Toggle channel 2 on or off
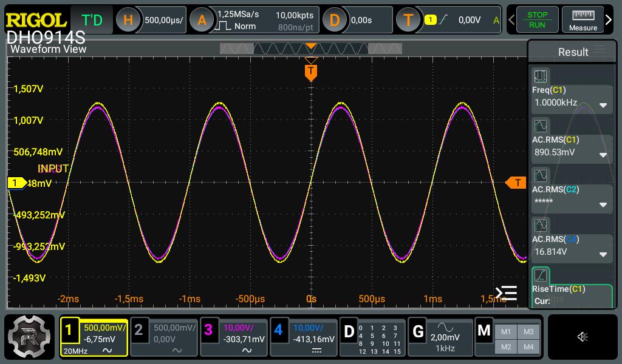The image size is (622, 364). (138, 330)
